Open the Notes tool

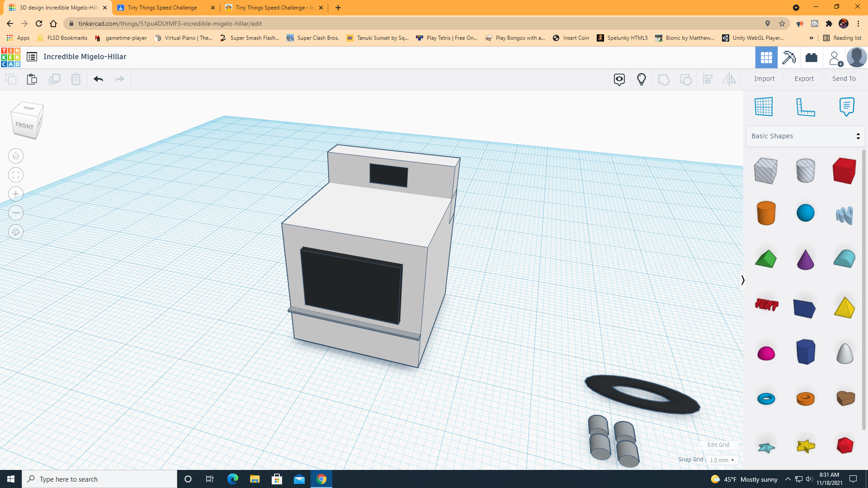coord(847,107)
